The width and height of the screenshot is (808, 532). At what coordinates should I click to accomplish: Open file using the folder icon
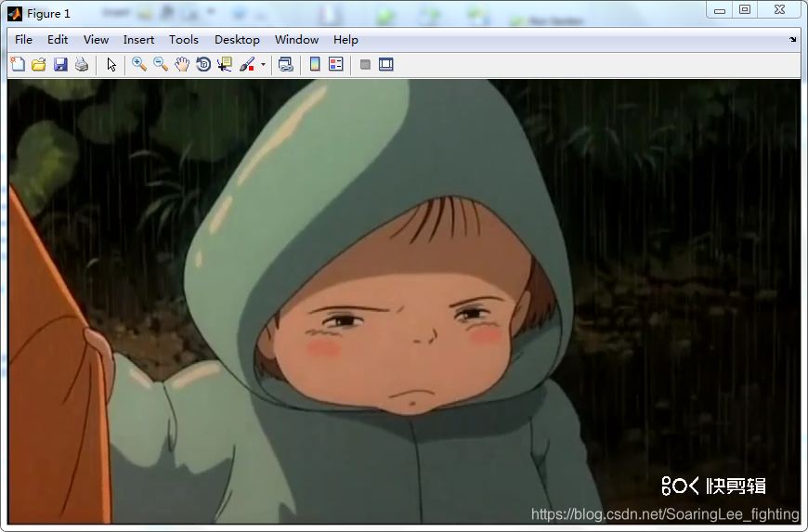(x=39, y=64)
